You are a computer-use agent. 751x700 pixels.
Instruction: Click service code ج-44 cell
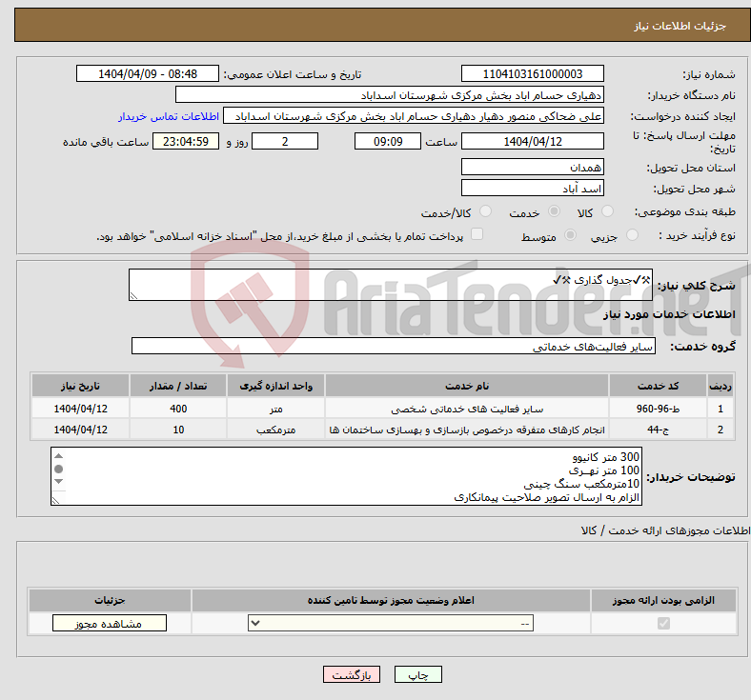[x=659, y=430]
